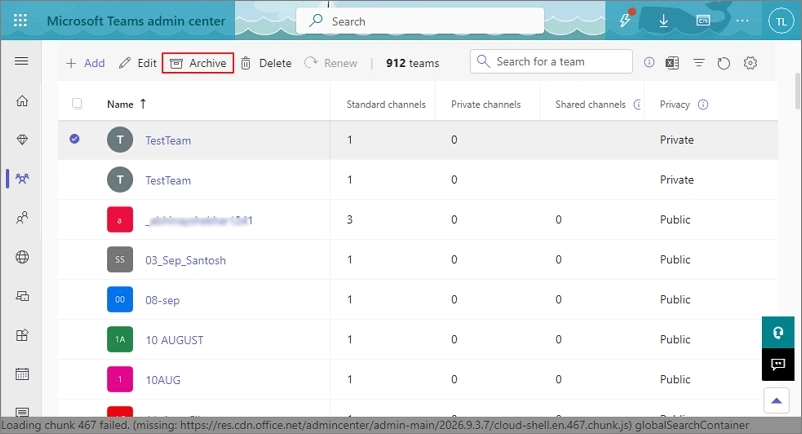Open the app launcher waffle icon
Image resolution: width=802 pixels, height=434 pixels.
[20, 20]
